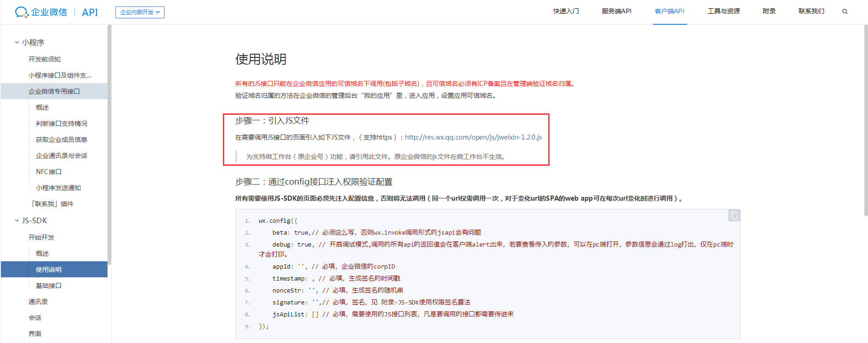Select the 客户端API tab
The height and width of the screenshot is (343, 868).
pyautogui.click(x=669, y=11)
